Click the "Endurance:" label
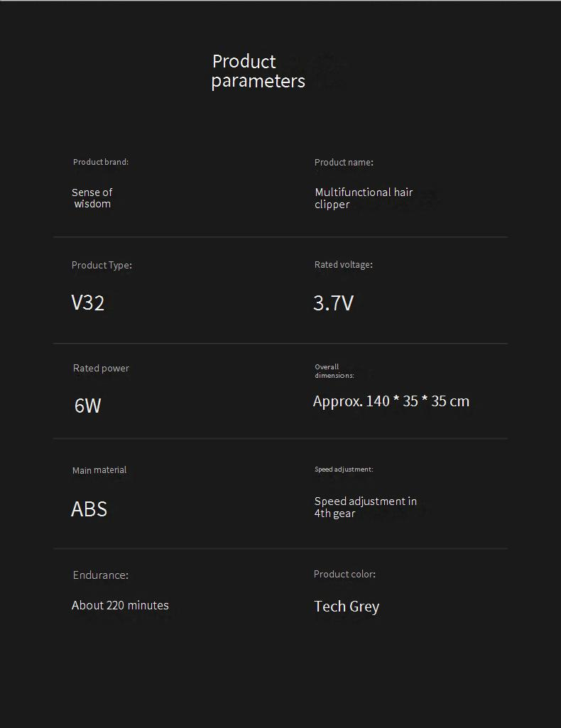561x728 pixels. (101, 575)
